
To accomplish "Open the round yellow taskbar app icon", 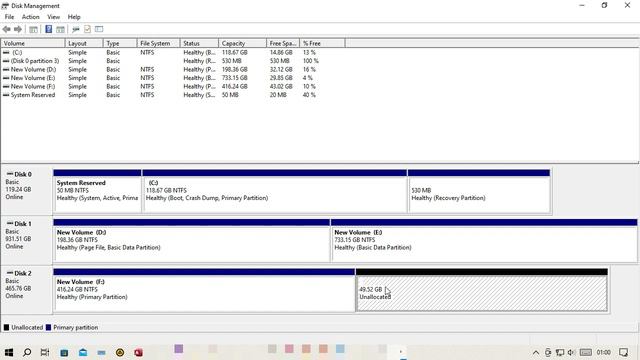I will [x=120, y=352].
